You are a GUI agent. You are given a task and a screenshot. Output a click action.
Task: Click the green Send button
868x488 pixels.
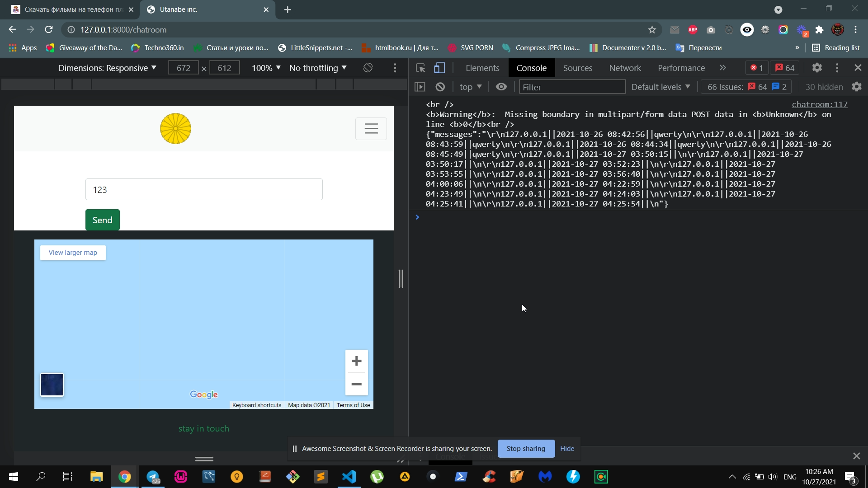pos(103,220)
